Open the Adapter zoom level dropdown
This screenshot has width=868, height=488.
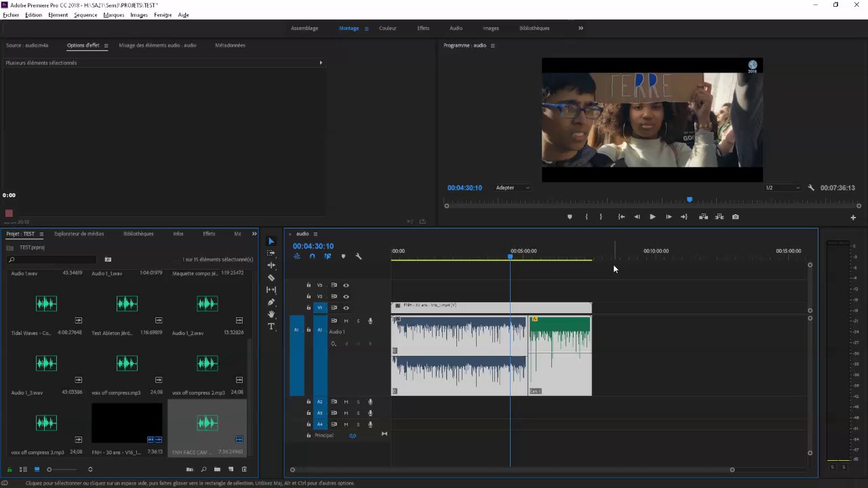click(x=513, y=188)
